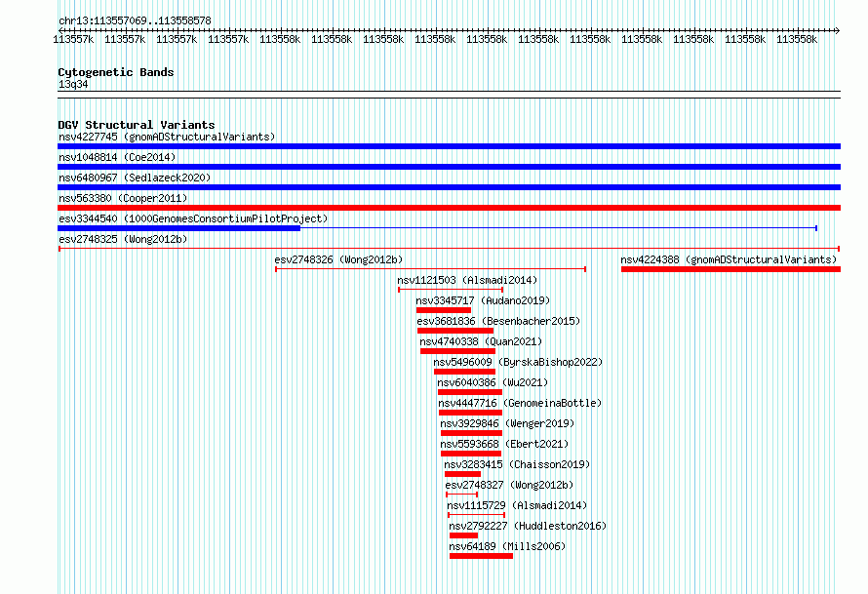The image size is (868, 594).
Task: Click the red bar under nsv3283415
Action: [x=463, y=474]
